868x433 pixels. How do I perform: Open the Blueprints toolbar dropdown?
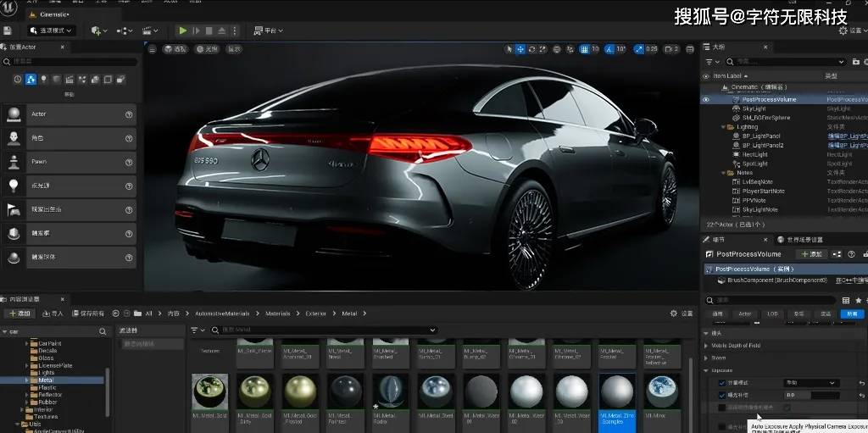[125, 31]
